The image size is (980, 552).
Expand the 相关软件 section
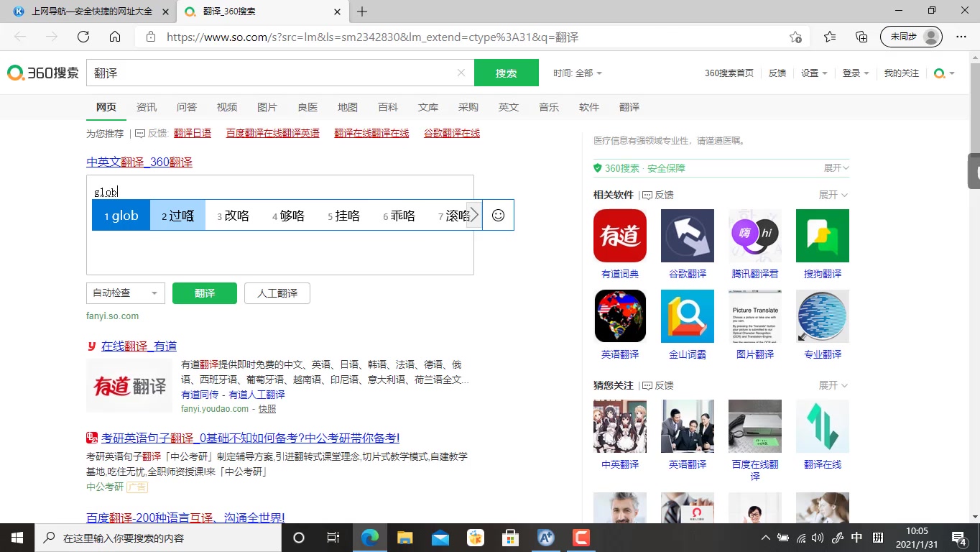click(833, 195)
